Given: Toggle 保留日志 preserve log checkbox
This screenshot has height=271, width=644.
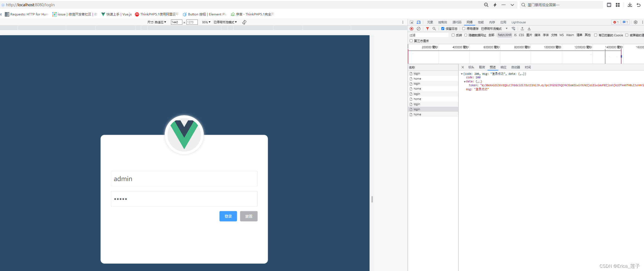Looking at the screenshot, I should coord(443,29).
